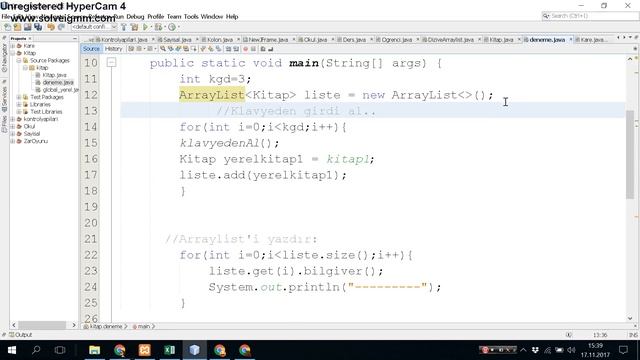The height and width of the screenshot is (360, 640).
Task: Open Excel from the taskbar
Action: 169,350
